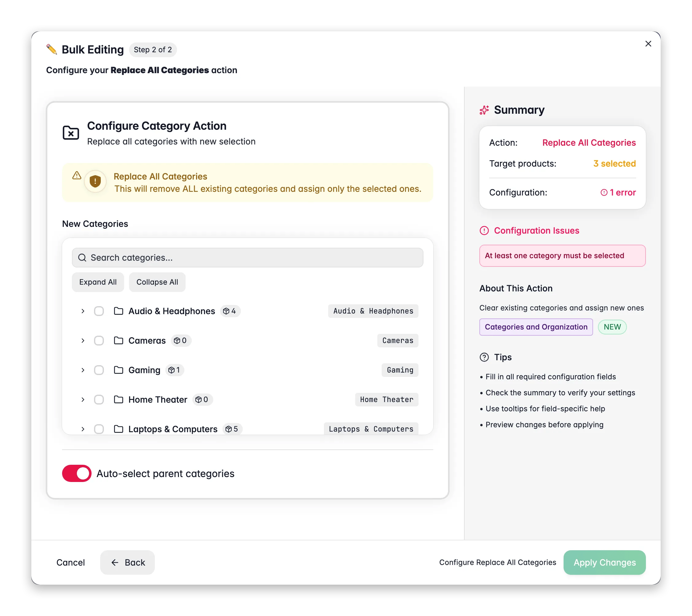Click the folder icon for Gaming
This screenshot has width=692, height=616.
119,370
